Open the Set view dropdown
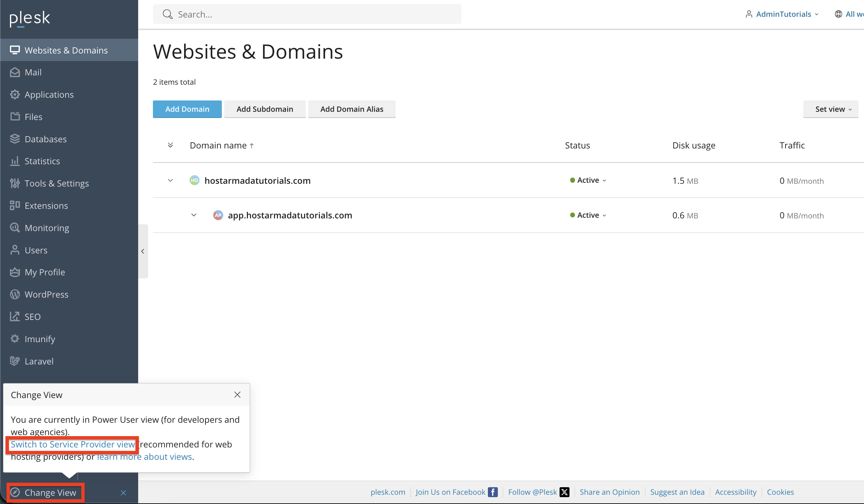The image size is (864, 504). pyautogui.click(x=831, y=109)
